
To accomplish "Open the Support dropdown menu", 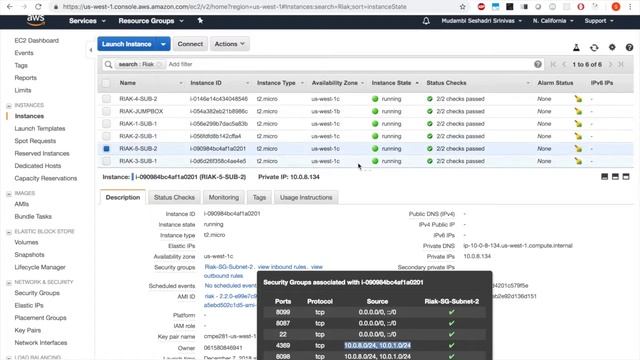I will pos(599,21).
